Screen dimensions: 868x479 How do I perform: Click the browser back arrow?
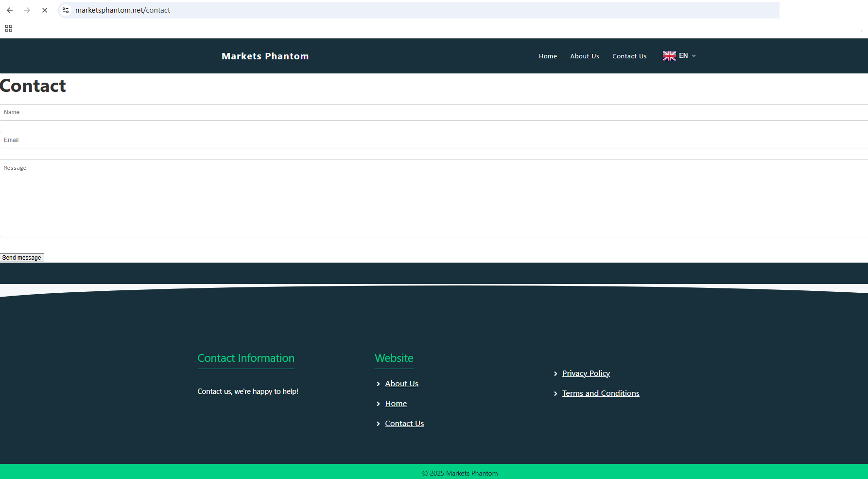(x=10, y=10)
